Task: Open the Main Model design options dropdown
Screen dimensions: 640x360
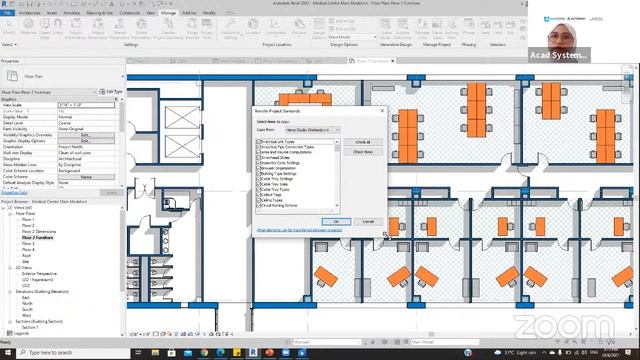Action: (x=353, y=37)
